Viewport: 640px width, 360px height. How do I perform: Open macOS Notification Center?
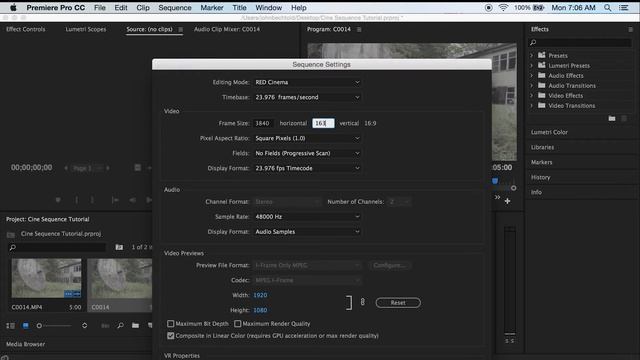(624, 8)
